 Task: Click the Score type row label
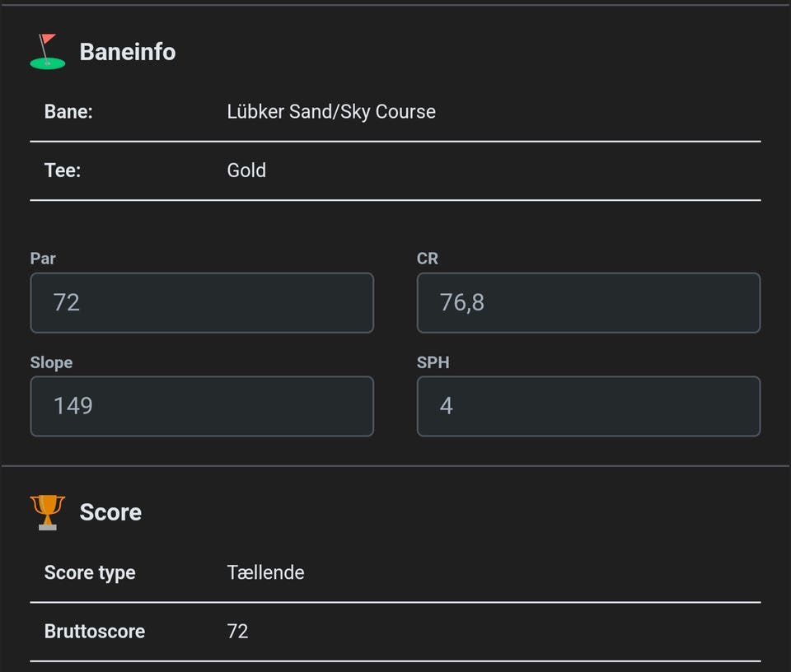click(x=90, y=572)
